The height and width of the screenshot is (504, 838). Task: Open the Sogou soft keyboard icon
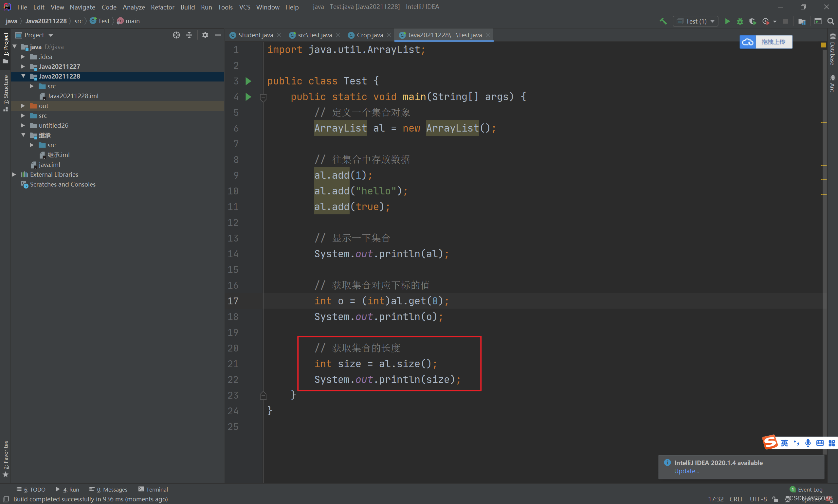coord(820,443)
